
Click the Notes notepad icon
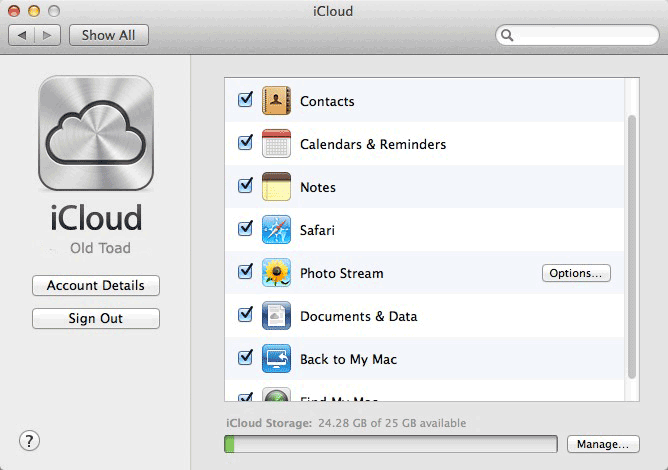tap(276, 187)
